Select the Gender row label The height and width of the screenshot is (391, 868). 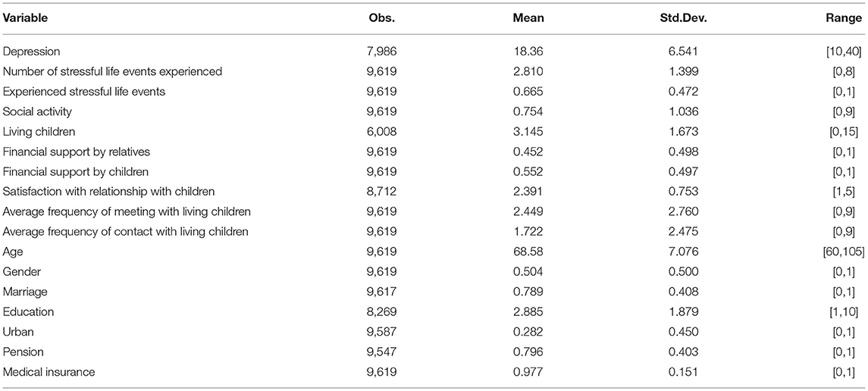(21, 271)
